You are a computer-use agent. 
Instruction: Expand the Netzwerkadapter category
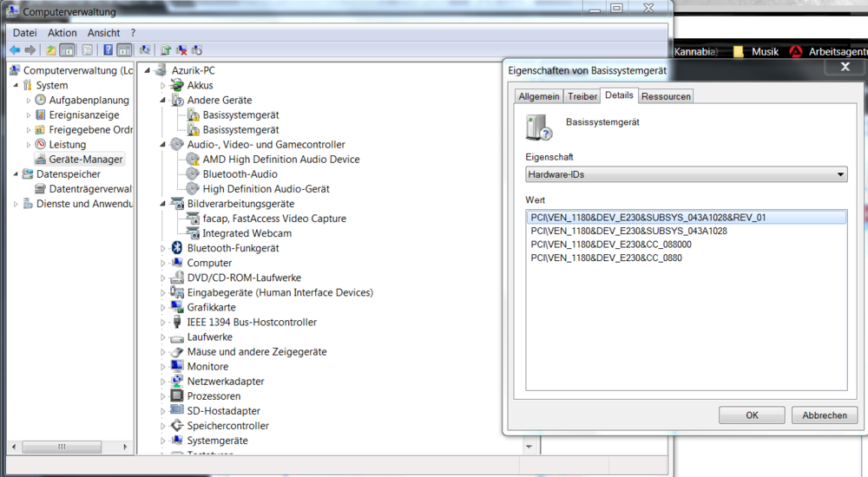click(x=163, y=382)
